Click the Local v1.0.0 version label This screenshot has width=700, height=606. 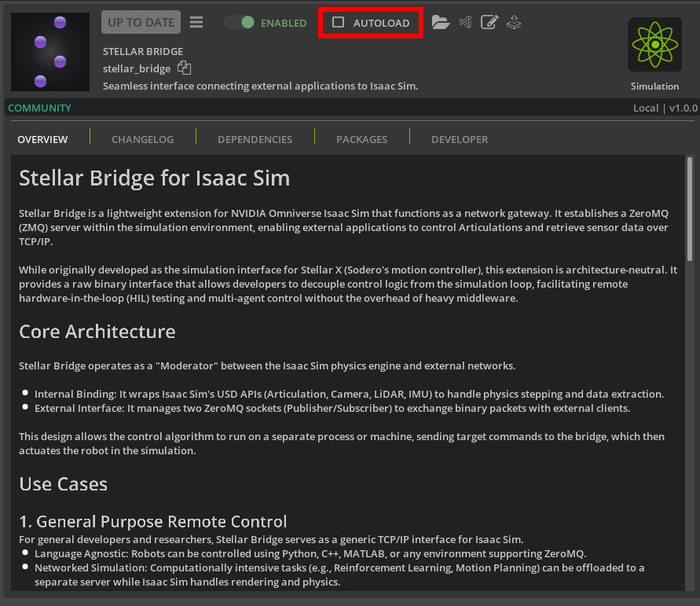click(x=665, y=108)
